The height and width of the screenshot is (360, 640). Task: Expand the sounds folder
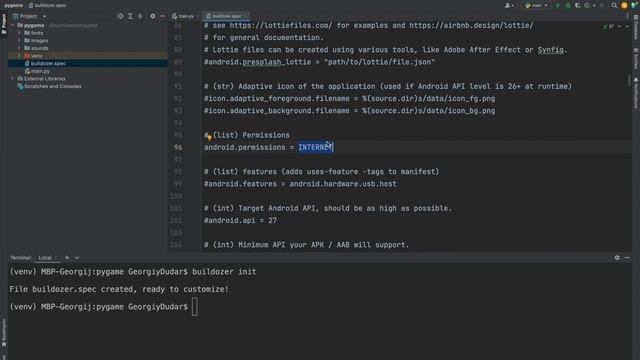point(19,48)
